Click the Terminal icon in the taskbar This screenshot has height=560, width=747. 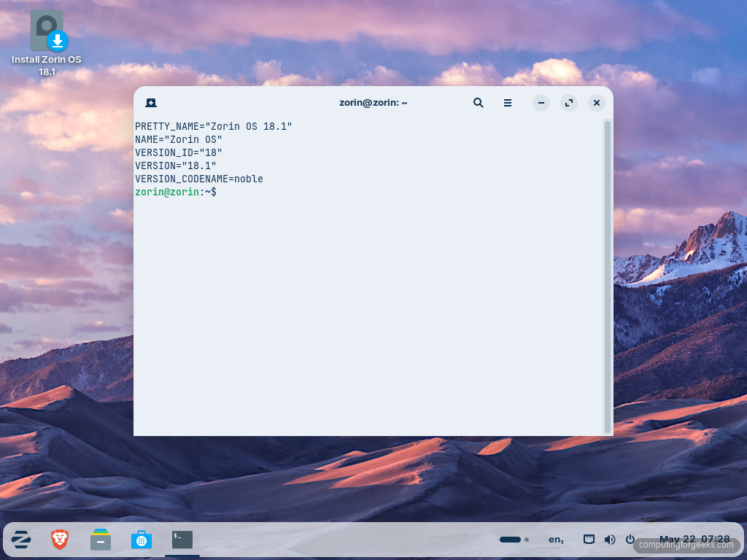pos(182,540)
